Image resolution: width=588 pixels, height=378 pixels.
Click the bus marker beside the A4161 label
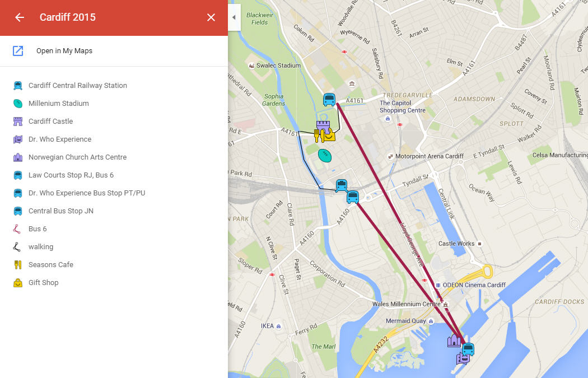329,100
